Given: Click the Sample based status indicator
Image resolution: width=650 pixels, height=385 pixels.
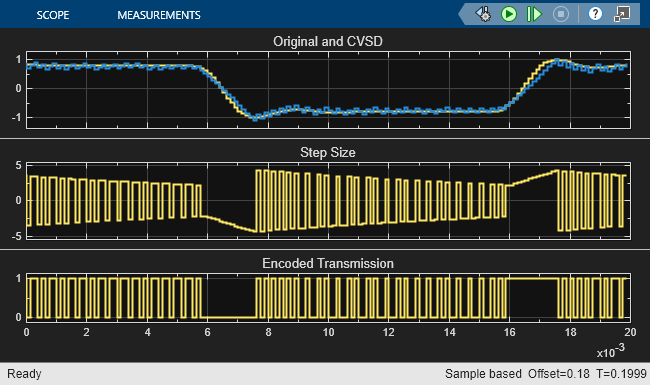Looking at the screenshot, I should point(483,374).
